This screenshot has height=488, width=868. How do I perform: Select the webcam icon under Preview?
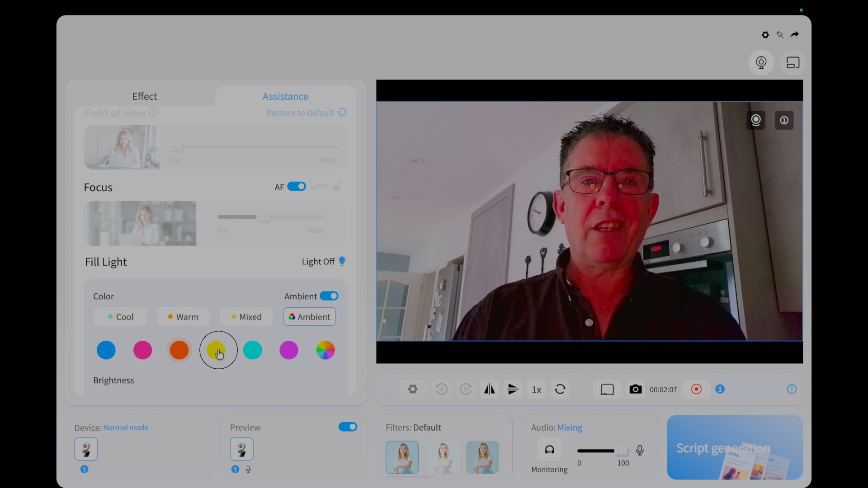[242, 449]
